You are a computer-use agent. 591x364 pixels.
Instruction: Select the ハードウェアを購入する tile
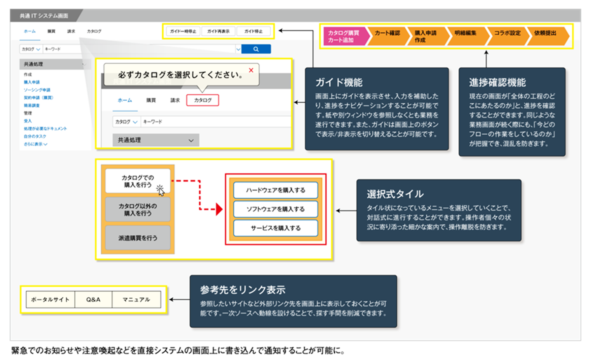click(276, 190)
